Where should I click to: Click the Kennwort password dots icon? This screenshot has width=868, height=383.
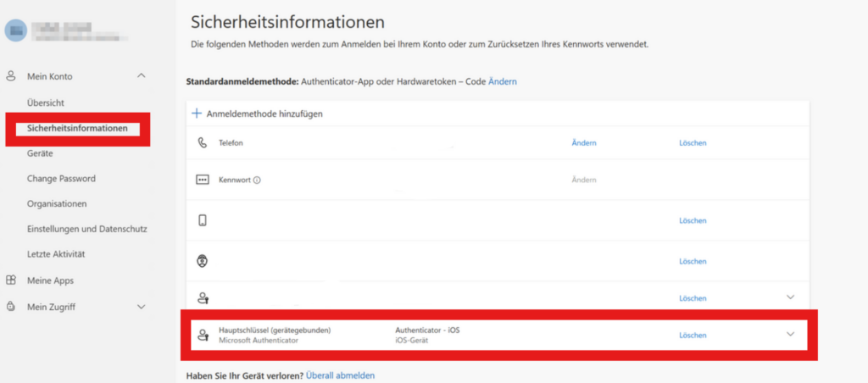pos(202,180)
